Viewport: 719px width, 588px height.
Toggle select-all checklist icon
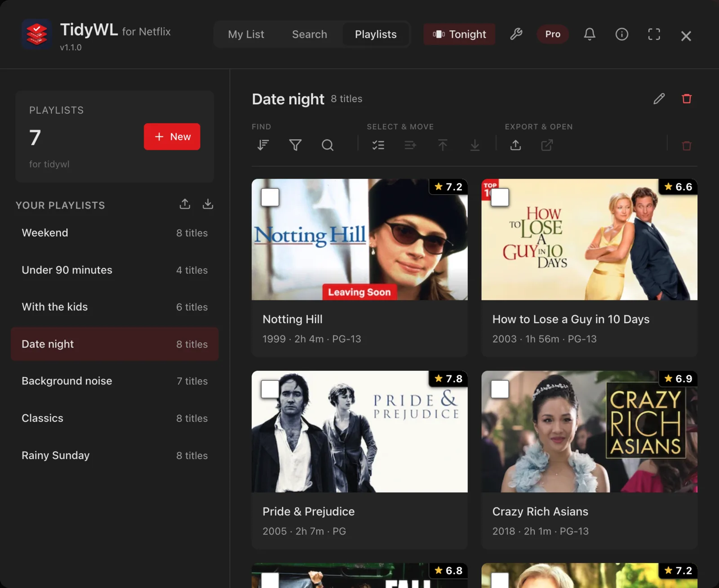(378, 145)
